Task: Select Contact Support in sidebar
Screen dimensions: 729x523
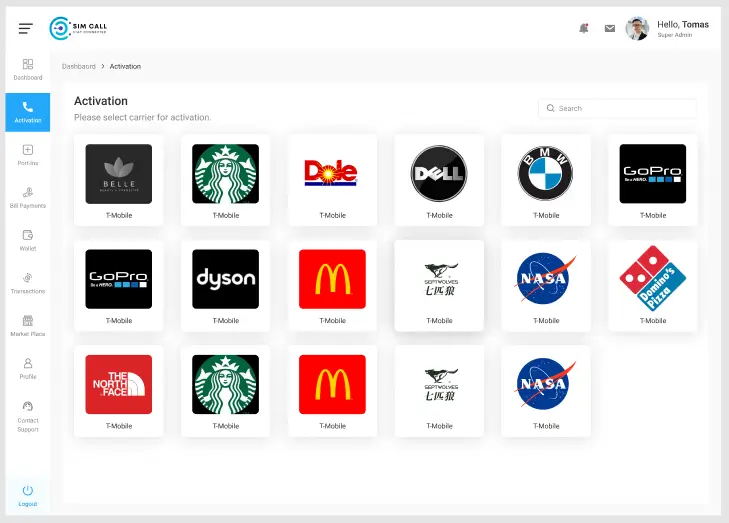Action: [x=27, y=416]
